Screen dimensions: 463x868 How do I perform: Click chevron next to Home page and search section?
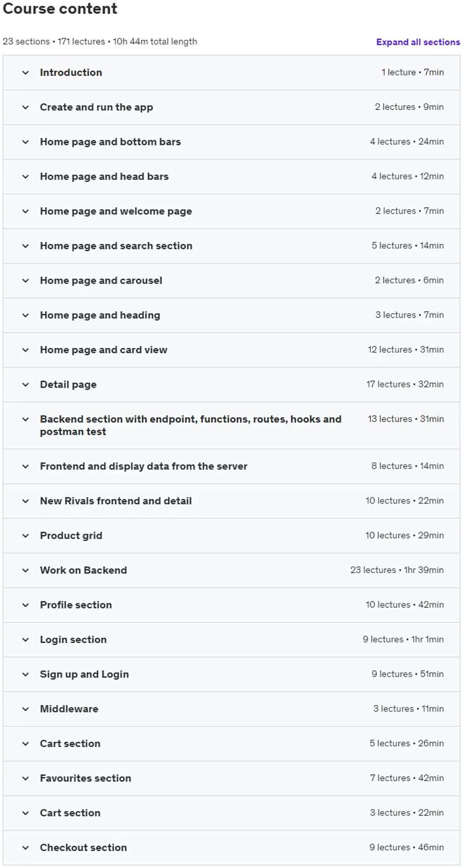pos(26,246)
